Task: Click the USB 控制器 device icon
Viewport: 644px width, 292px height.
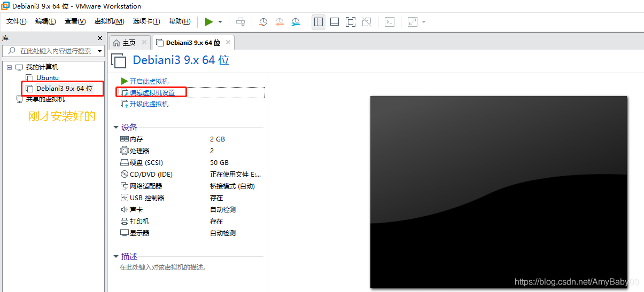Action: pos(125,198)
